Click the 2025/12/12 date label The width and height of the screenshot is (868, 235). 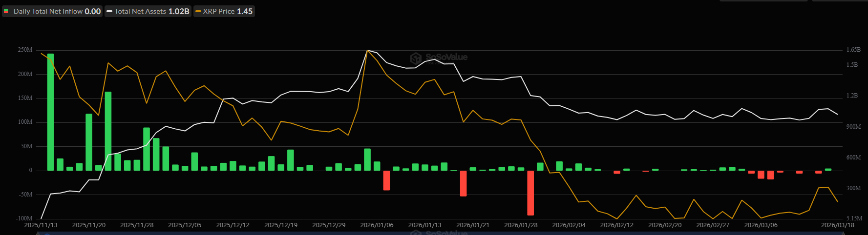(x=233, y=225)
